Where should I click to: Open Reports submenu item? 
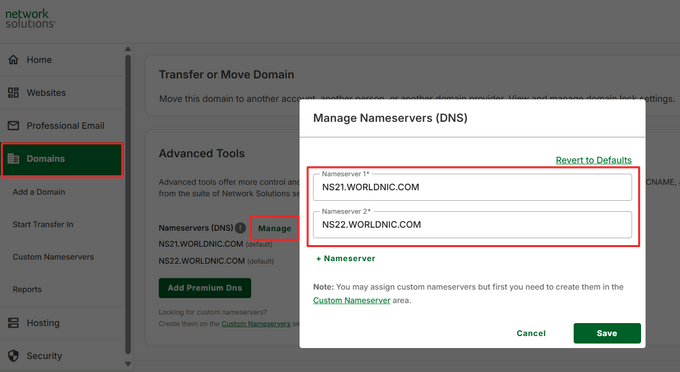(x=27, y=289)
